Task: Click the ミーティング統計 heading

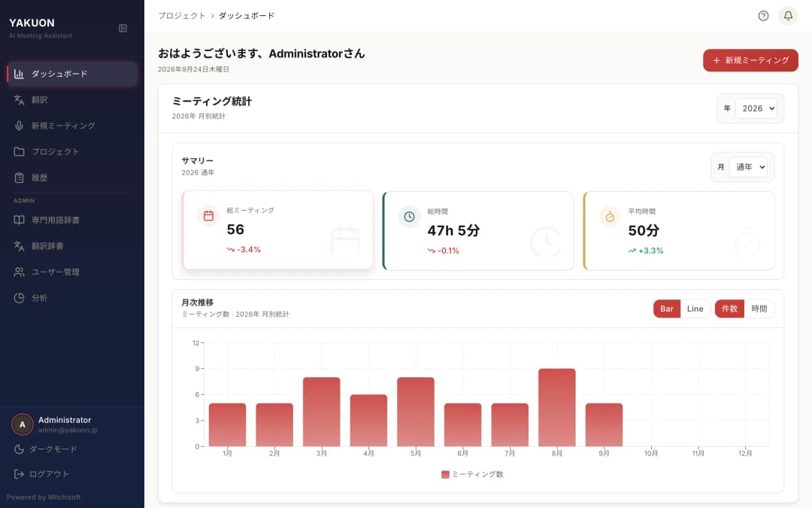Action: coord(212,101)
